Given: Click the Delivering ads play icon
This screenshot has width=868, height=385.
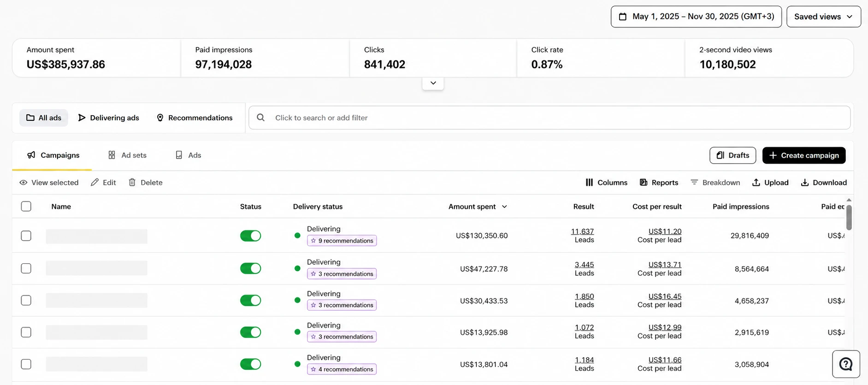Looking at the screenshot, I should pos(82,118).
